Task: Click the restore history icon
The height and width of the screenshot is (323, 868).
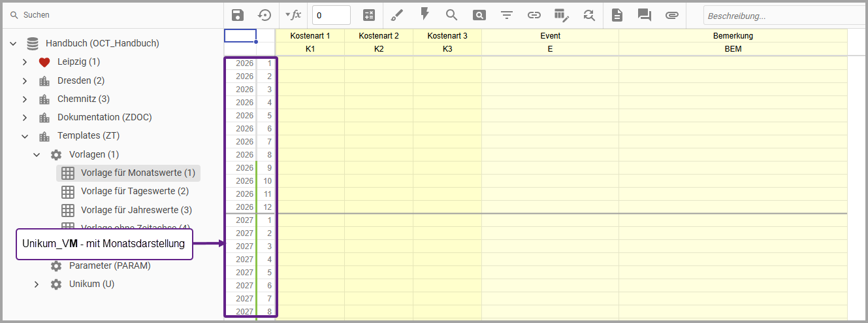Action: pos(265,15)
